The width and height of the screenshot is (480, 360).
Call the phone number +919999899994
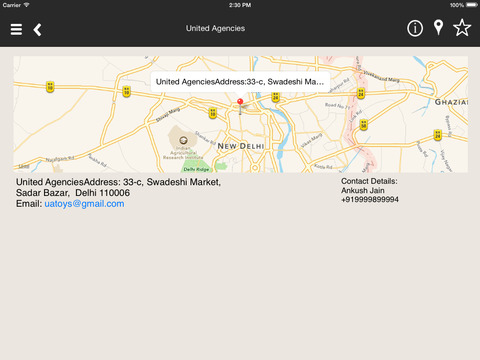370,200
